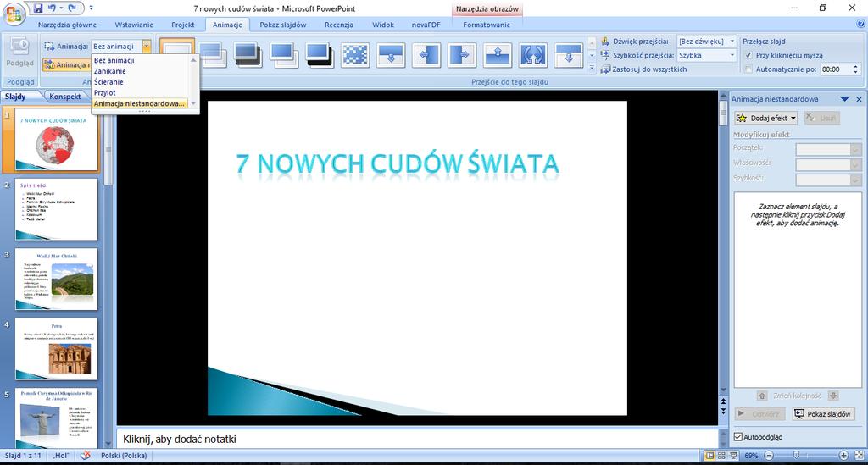The image size is (868, 465).
Task: Open the Formatowanie tab
Action: tap(487, 25)
